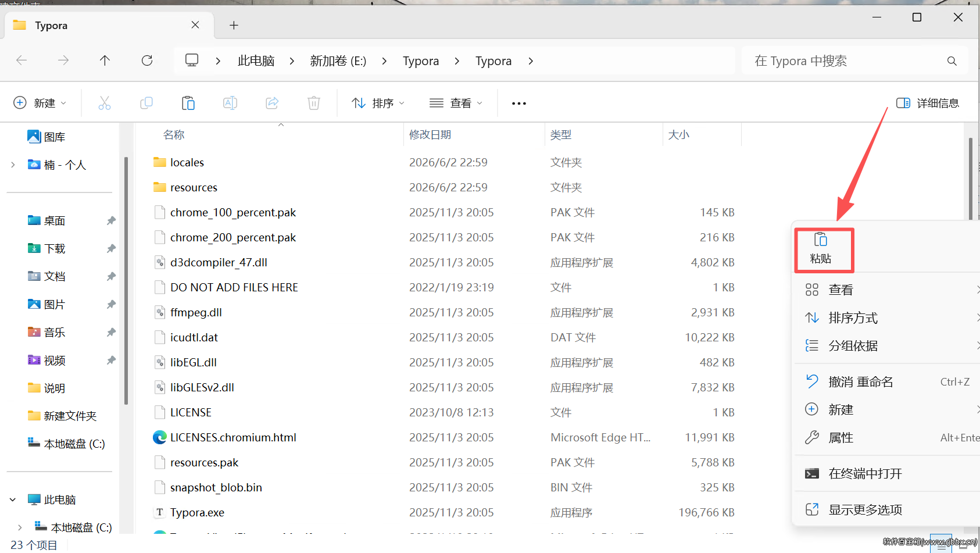Screen dimensions: 980x553
Task: Select the Typora.exe application icon
Action: (159, 512)
